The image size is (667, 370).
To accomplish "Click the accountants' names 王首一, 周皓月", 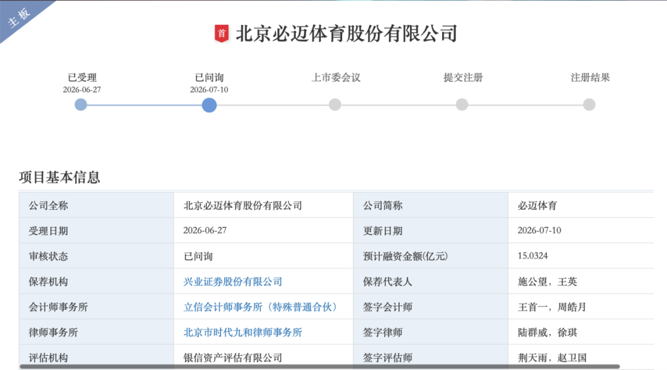I will click(x=552, y=307).
